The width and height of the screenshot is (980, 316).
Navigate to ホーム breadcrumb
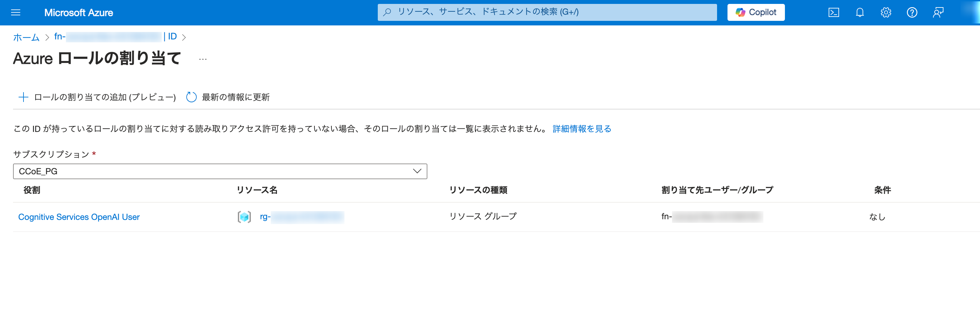26,37
